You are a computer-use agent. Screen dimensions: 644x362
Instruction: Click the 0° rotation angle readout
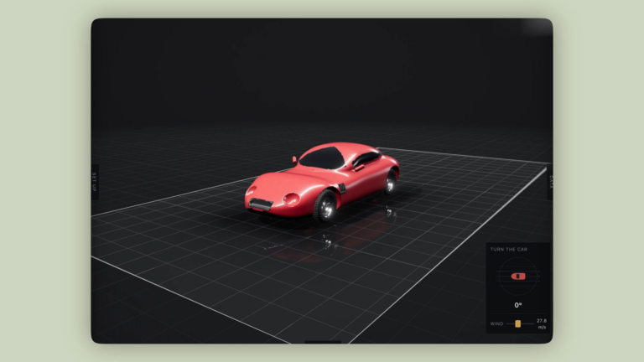(x=518, y=305)
